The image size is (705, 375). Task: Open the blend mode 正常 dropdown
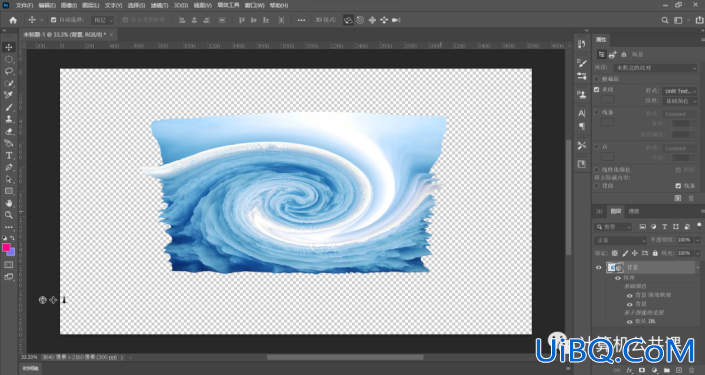pos(620,241)
